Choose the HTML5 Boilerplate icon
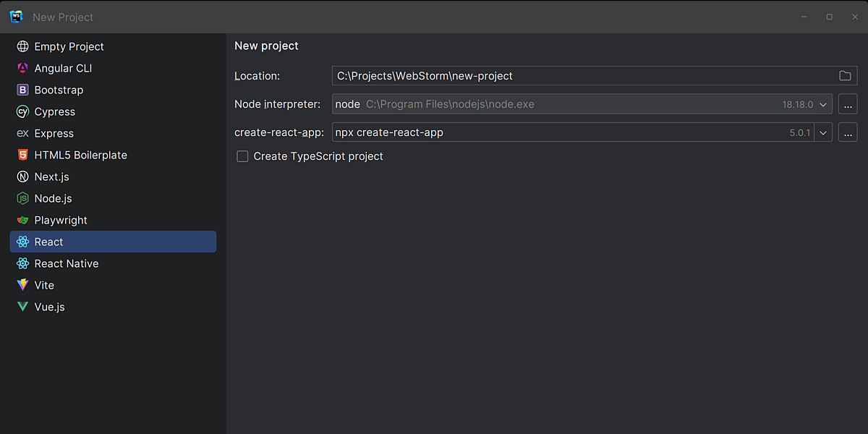 click(23, 155)
